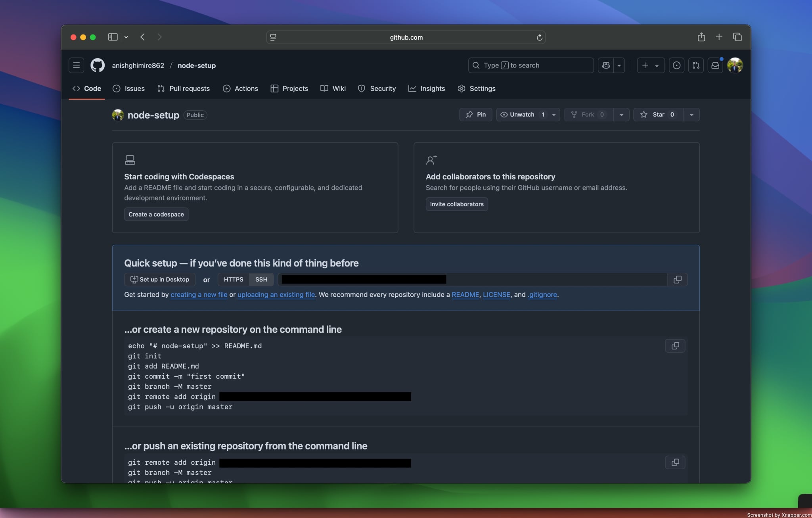
Task: Open the notifications inbox icon
Action: pos(715,65)
